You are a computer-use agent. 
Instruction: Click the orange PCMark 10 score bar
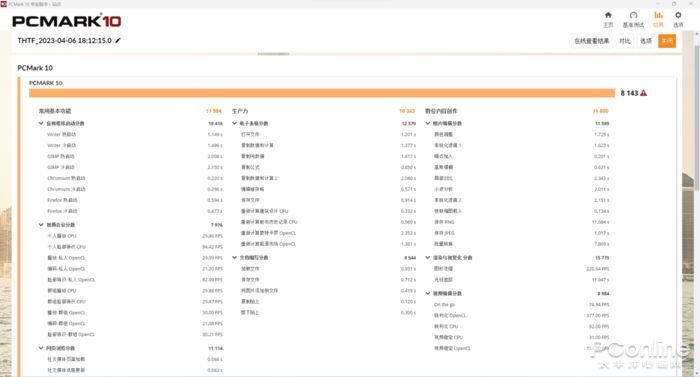[x=322, y=93]
